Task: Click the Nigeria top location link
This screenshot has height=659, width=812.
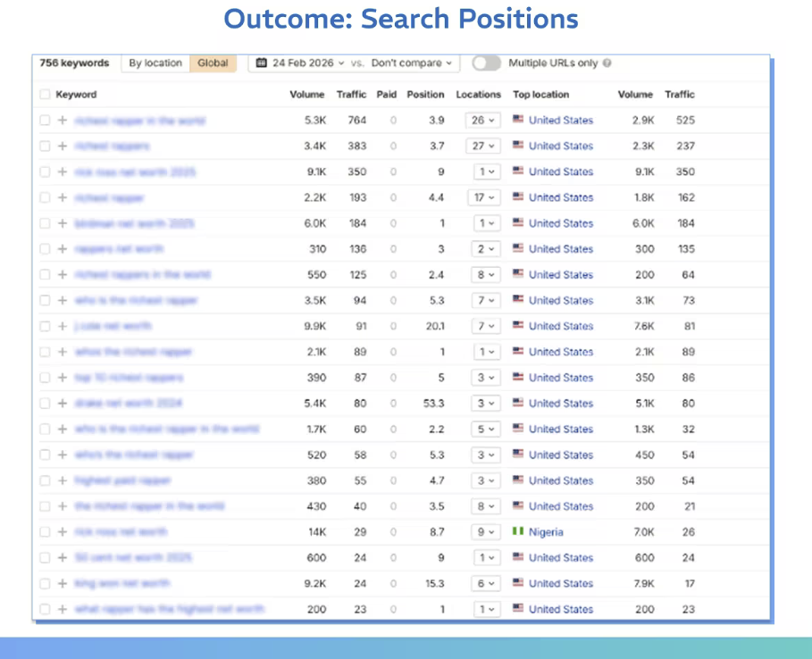Action: (x=546, y=532)
